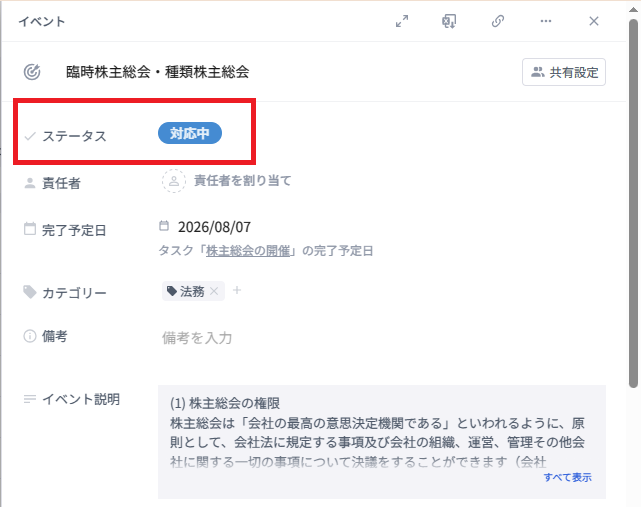Click the target event icon beside the title
641x507 pixels.
(31, 72)
